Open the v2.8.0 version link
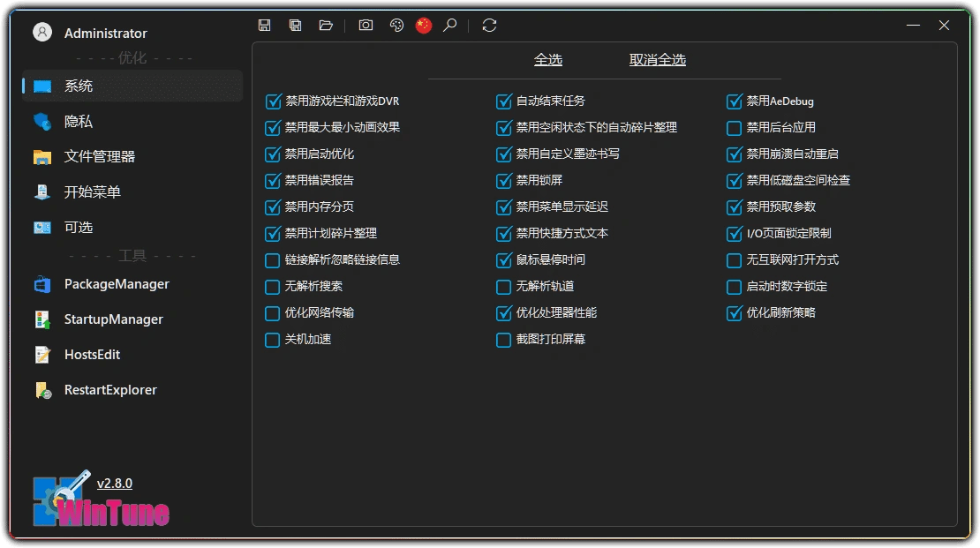980x548 pixels. click(114, 483)
